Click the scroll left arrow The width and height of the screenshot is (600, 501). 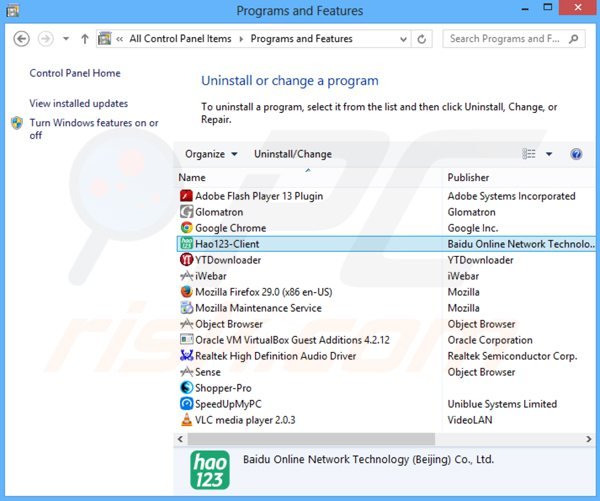tap(180, 439)
